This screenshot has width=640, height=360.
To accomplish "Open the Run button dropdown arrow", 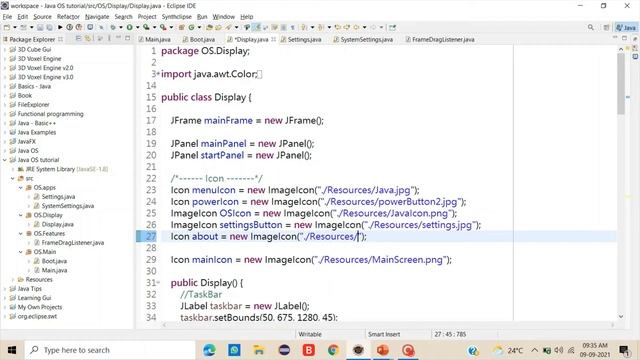I will coord(138,27).
